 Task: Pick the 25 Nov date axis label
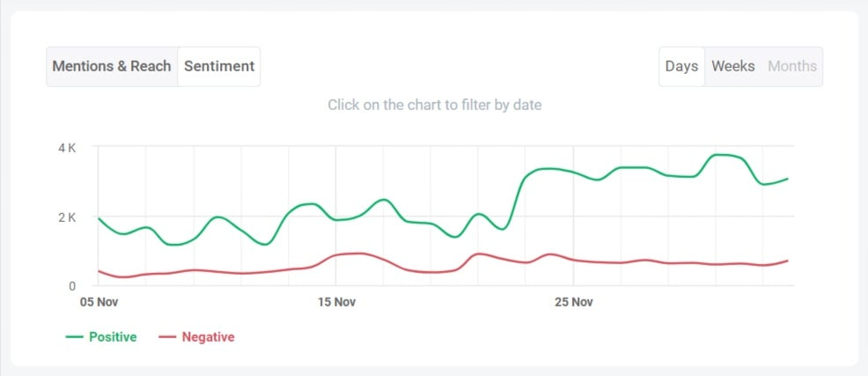point(572,302)
